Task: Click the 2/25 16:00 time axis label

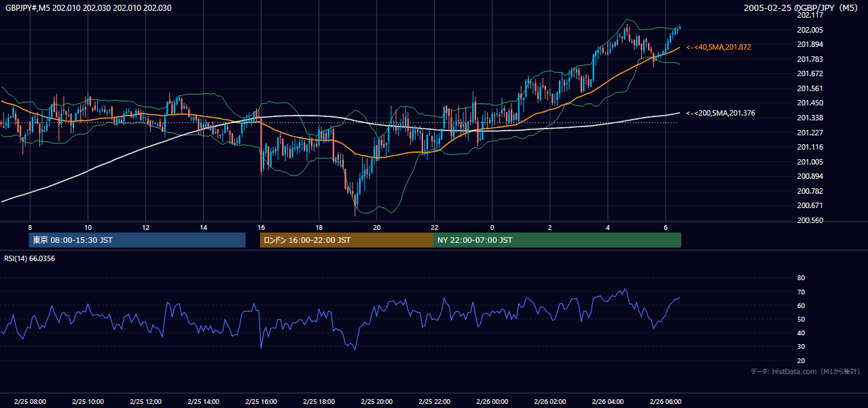Action: click(261, 402)
